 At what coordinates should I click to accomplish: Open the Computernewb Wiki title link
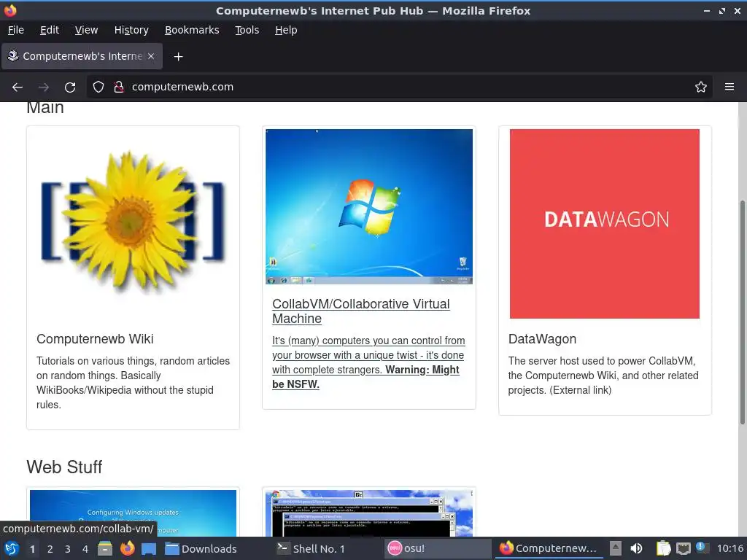tap(95, 339)
